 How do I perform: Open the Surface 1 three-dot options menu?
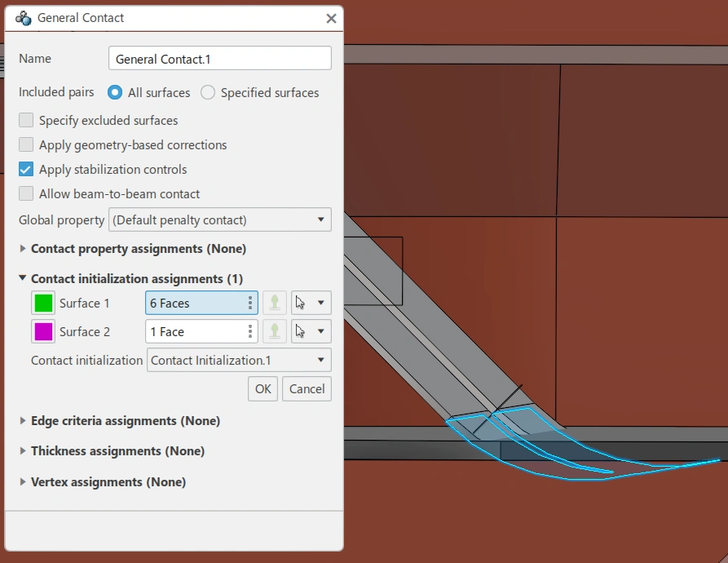250,303
